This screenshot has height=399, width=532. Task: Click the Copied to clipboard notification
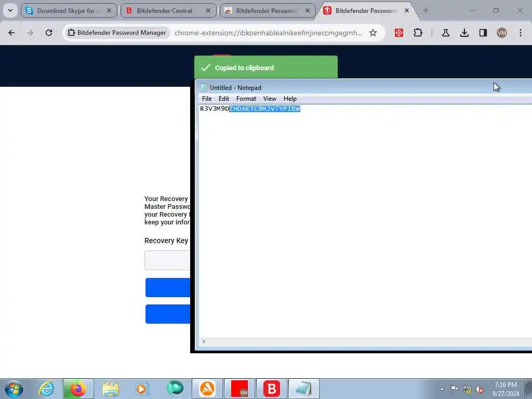(x=266, y=68)
